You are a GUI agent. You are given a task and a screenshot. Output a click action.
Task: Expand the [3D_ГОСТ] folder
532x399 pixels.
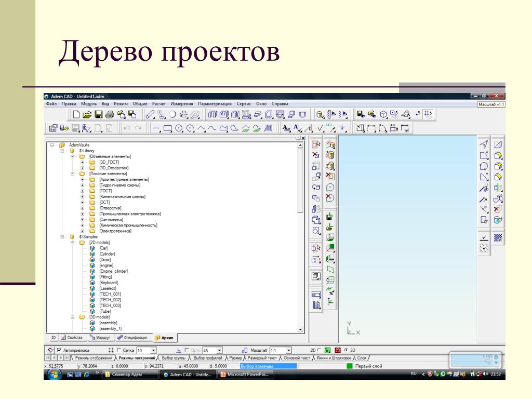pyautogui.click(x=83, y=162)
